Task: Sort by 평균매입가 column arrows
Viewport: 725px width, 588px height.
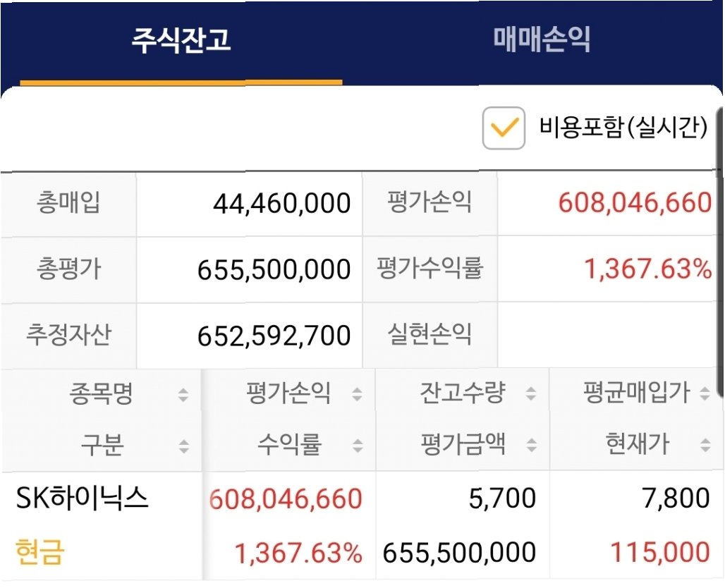Action: (x=705, y=393)
